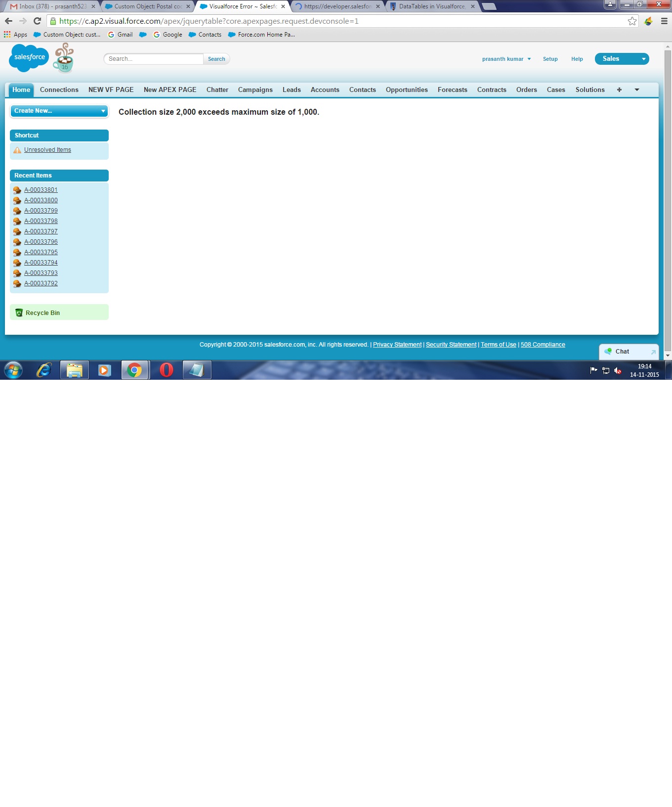
Task: Click into the Salesforce search field
Action: click(x=153, y=59)
